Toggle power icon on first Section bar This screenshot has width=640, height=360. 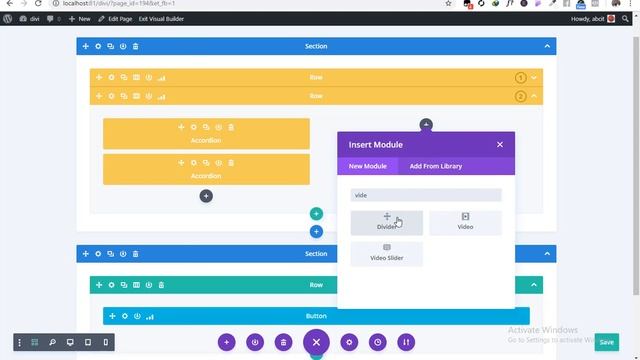[123, 47]
